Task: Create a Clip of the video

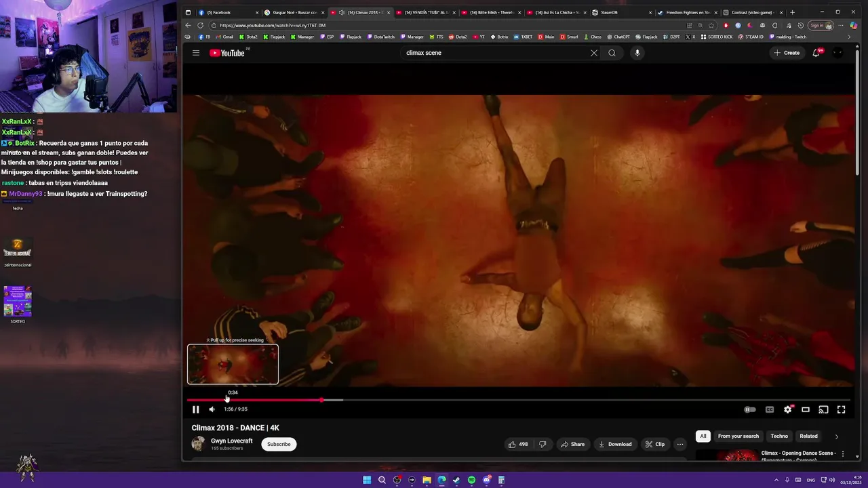Action: (x=655, y=445)
